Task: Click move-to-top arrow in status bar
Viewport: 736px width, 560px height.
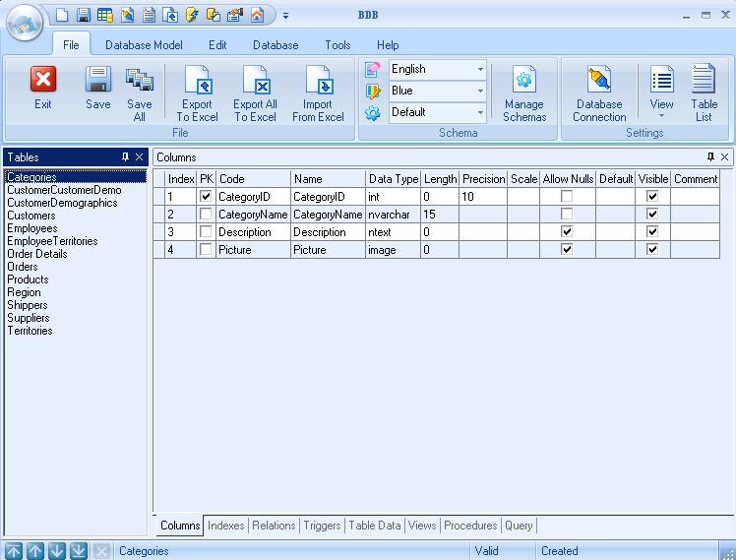Action: point(14,551)
